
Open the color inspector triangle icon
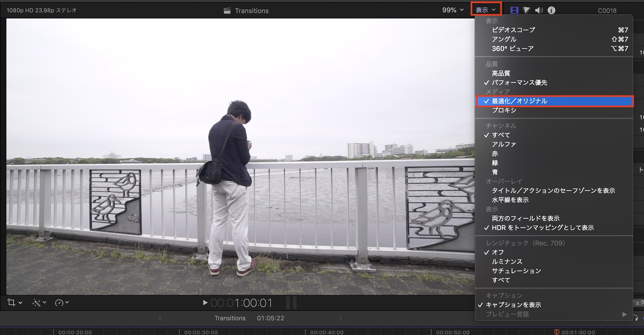(526, 10)
